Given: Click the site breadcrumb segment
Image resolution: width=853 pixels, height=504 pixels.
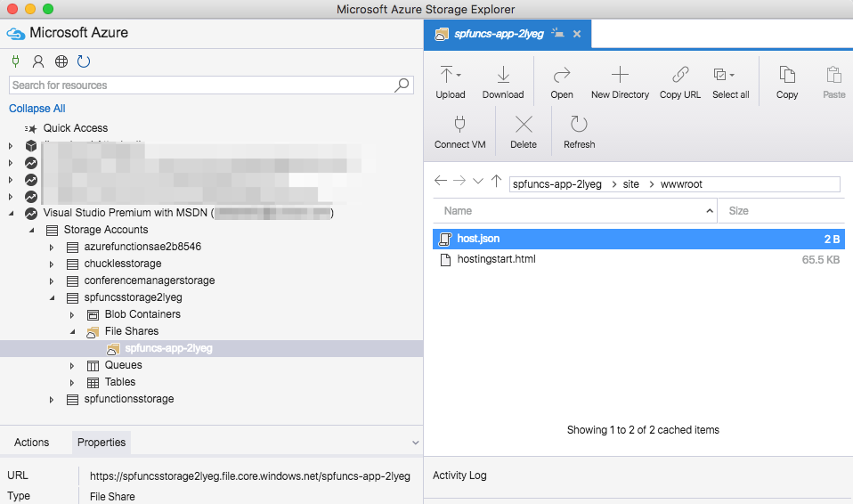Looking at the screenshot, I should (631, 184).
